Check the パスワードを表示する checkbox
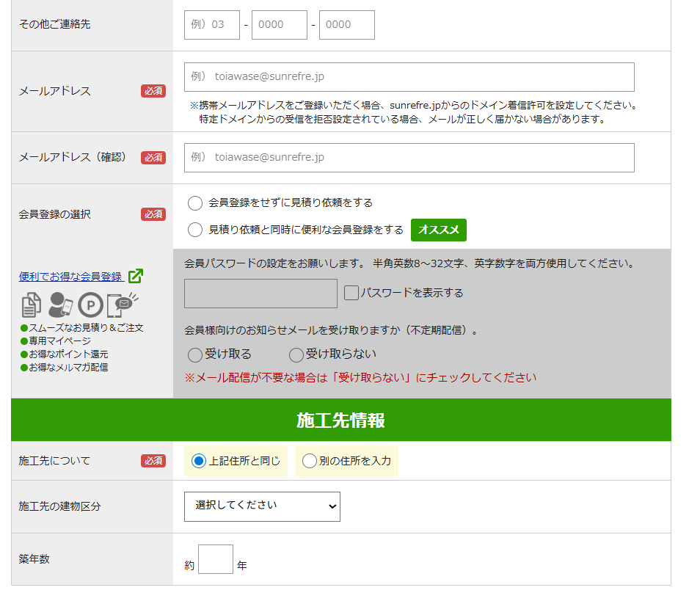The image size is (700, 590). click(351, 293)
